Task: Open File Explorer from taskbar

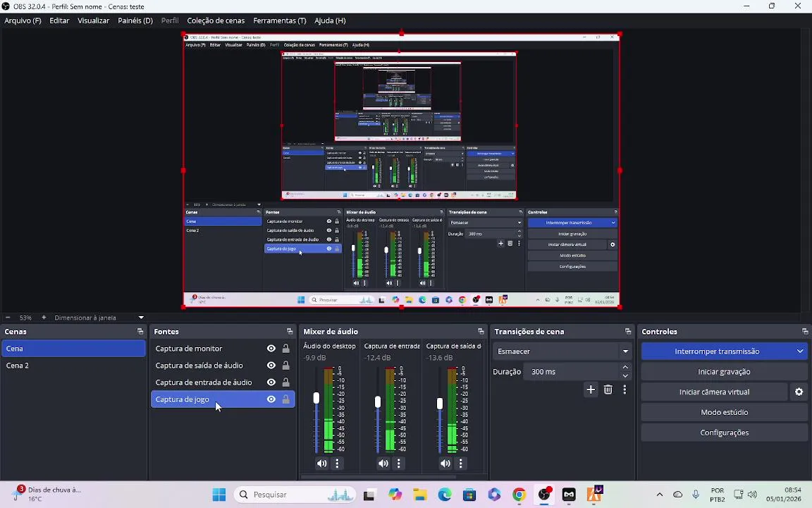Action: tap(419, 495)
